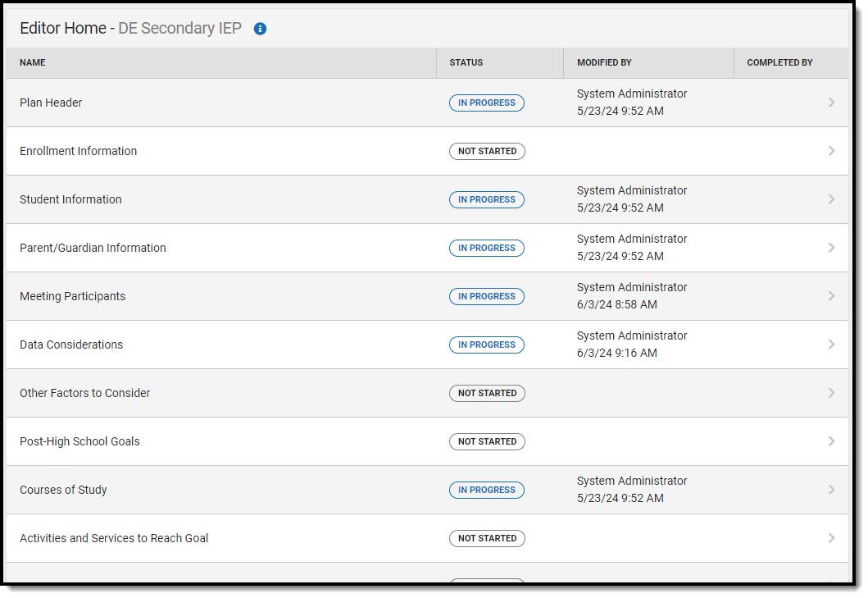The image size is (868, 598).
Task: Open the Meeting Participants editor
Action: point(72,296)
